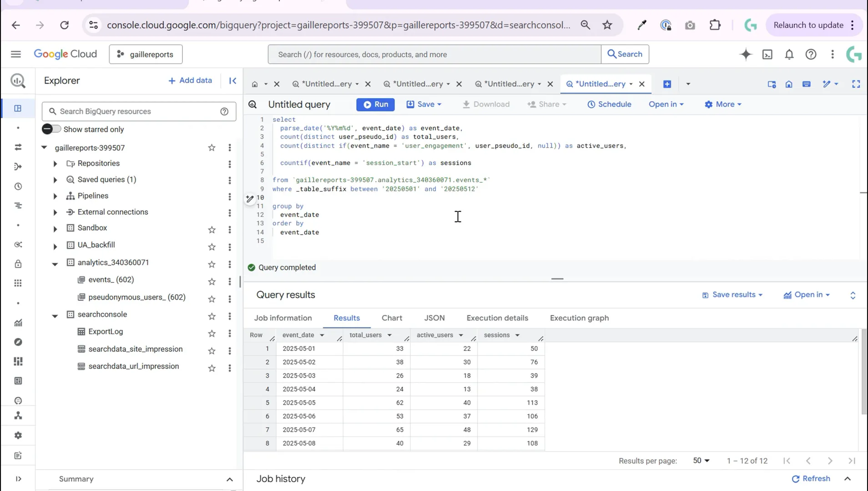Open the help question mark menu
The width and height of the screenshot is (868, 491).
[x=811, y=54]
